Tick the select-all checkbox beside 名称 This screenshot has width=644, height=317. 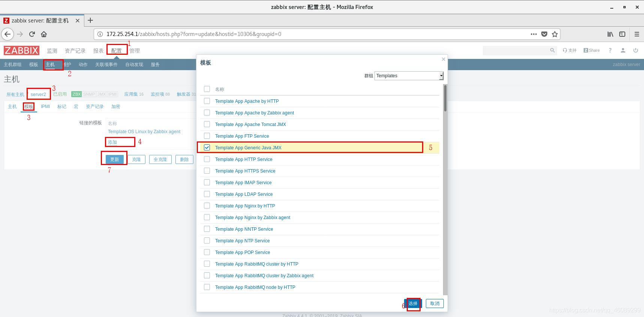pos(207,89)
